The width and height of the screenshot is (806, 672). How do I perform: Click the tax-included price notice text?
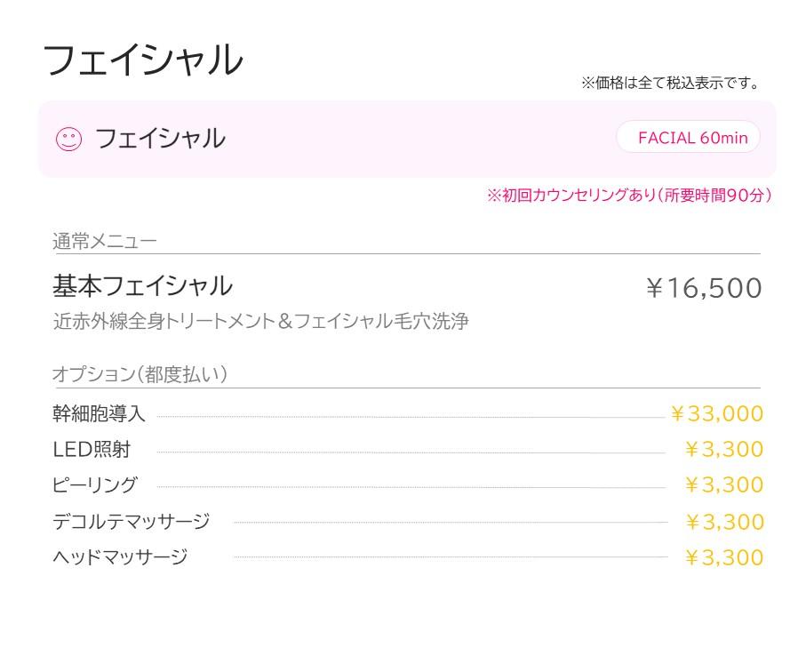pyautogui.click(x=670, y=84)
